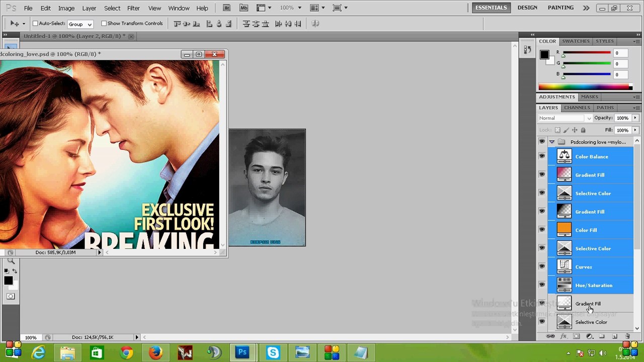Select the Untitled-1 document tab
The width and height of the screenshot is (644, 362).
click(x=74, y=36)
